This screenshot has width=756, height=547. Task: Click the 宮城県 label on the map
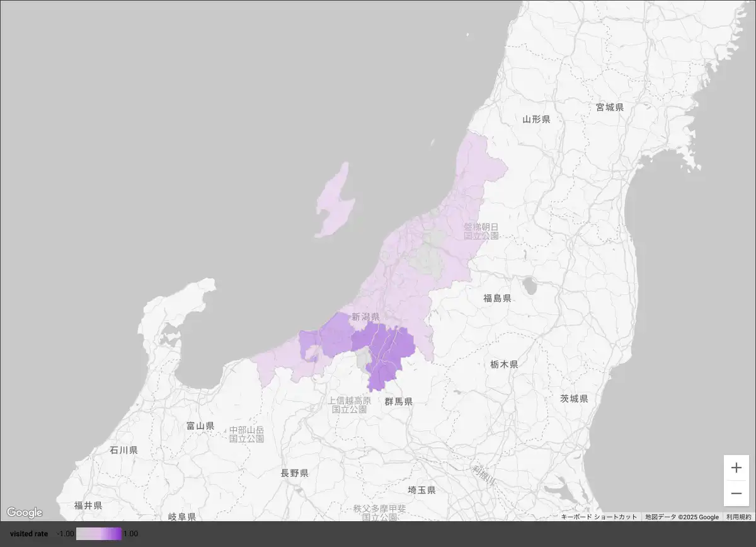(610, 107)
